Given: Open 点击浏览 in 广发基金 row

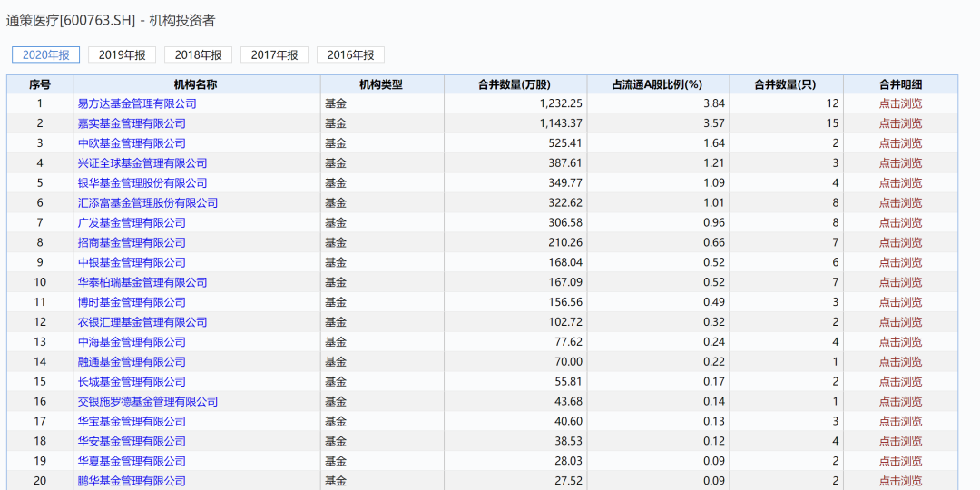Looking at the screenshot, I should pyautogui.click(x=901, y=222).
